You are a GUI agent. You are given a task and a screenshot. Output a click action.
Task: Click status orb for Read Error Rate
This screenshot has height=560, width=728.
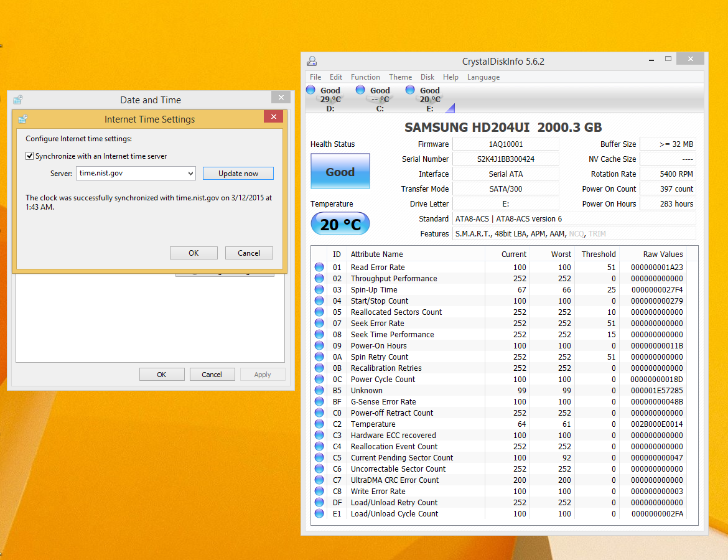coord(319,267)
